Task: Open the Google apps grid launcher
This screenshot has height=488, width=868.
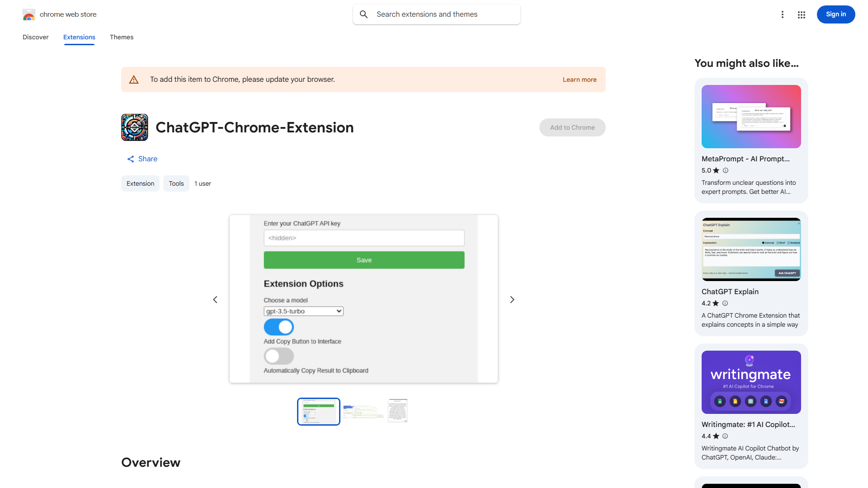Action: (801, 14)
